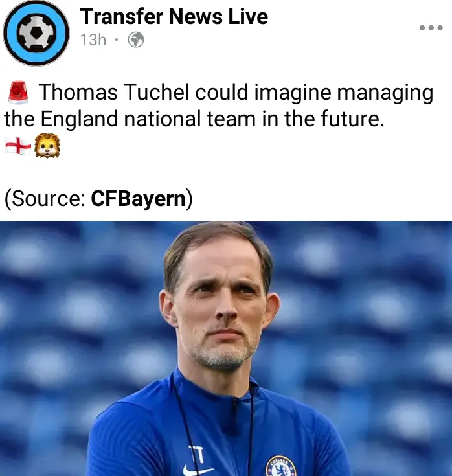Tap the red siren emoji
452x476 pixels.
(x=18, y=92)
